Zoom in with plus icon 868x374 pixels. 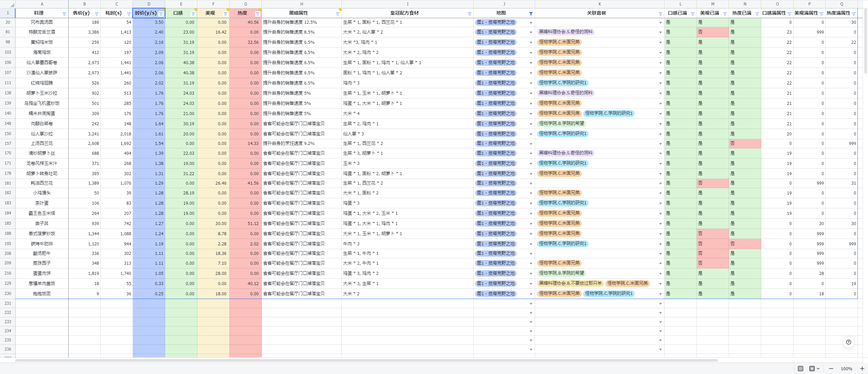[x=862, y=369]
